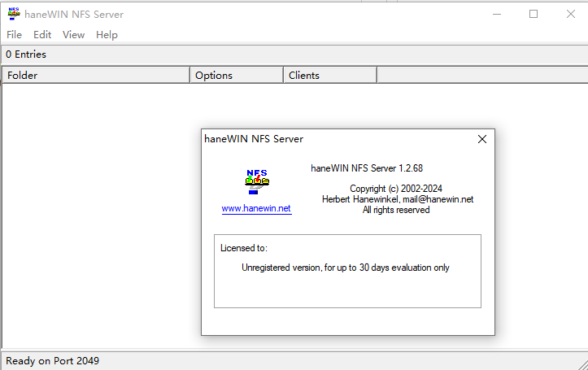Maximize the haneWIN NFS Server window
588x370 pixels.
(x=534, y=15)
